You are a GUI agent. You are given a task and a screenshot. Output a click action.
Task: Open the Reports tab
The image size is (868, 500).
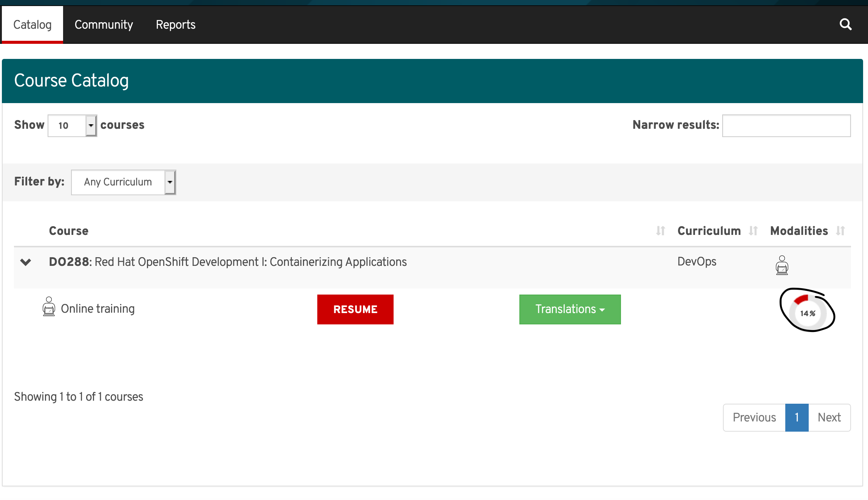176,25
